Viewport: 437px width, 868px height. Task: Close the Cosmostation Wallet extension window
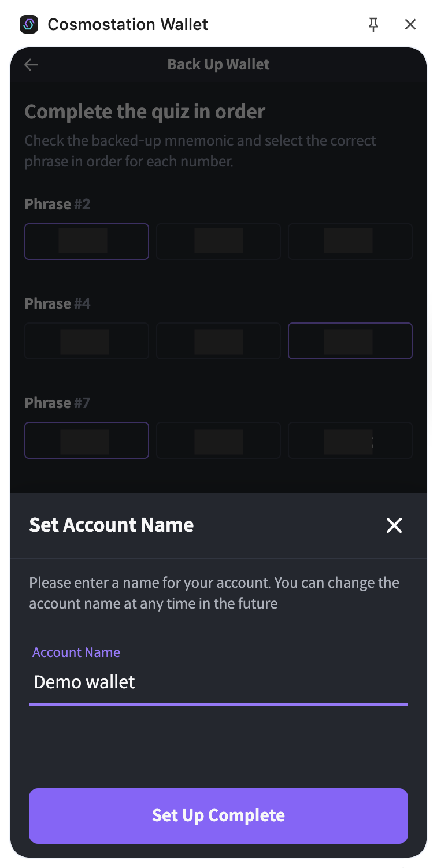coord(410,24)
